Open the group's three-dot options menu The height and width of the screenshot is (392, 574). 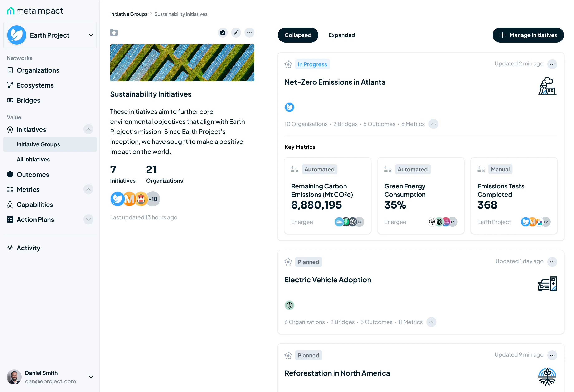249,33
